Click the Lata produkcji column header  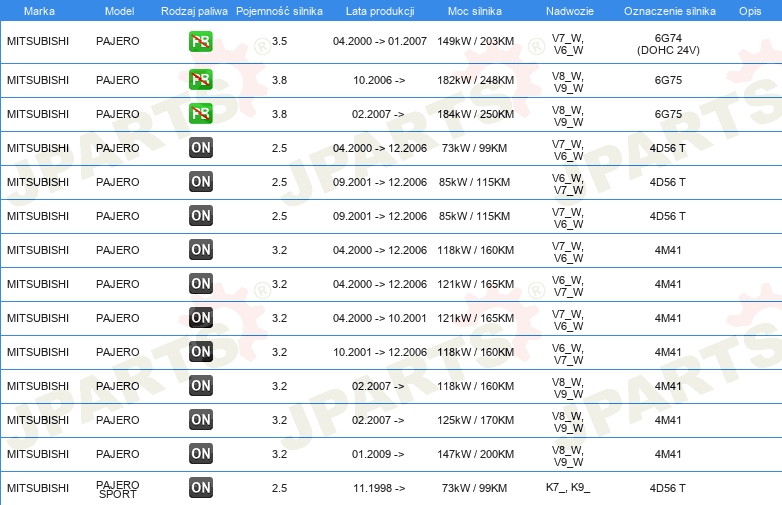(380, 11)
